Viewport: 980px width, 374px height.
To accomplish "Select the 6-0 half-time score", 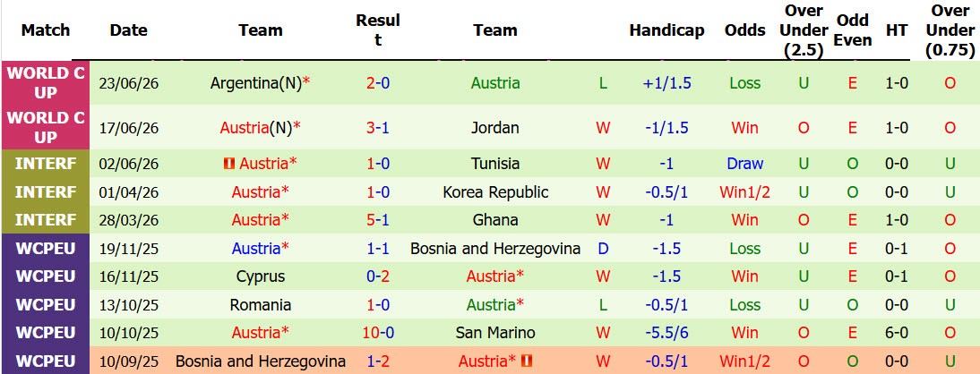I will 897,333.
